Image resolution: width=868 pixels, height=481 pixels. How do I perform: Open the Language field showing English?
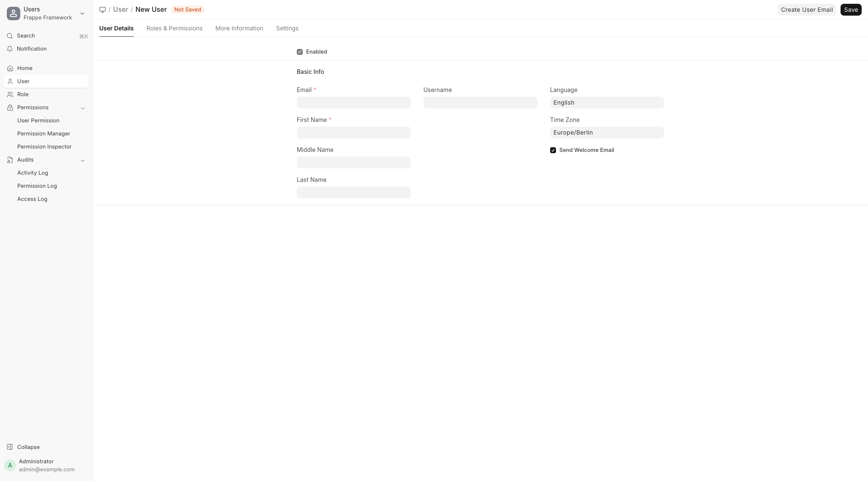click(607, 103)
